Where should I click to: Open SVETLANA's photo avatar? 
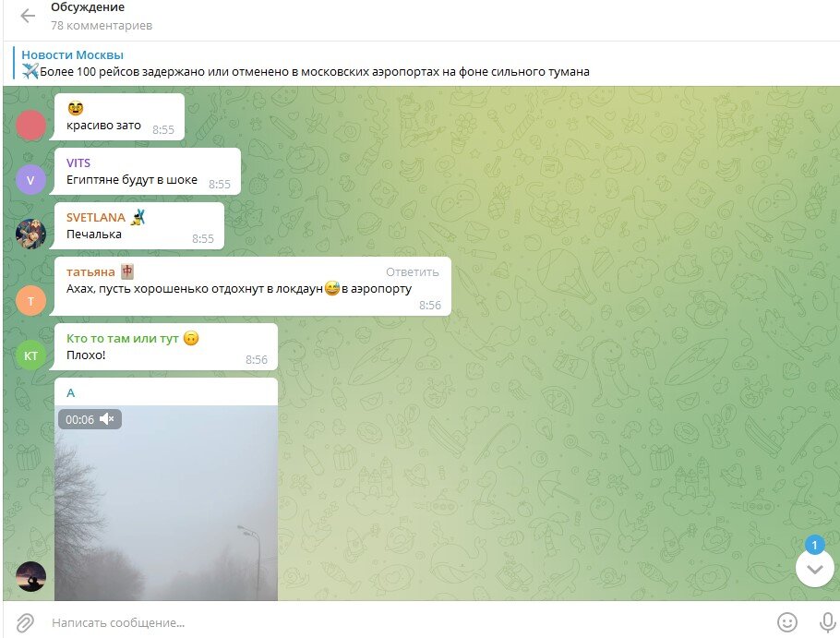click(30, 234)
